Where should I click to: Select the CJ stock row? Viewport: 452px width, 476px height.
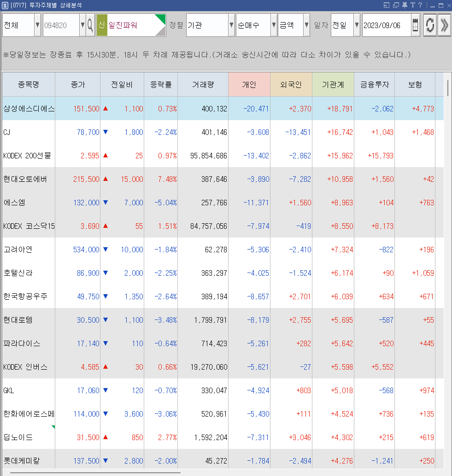tap(223, 132)
